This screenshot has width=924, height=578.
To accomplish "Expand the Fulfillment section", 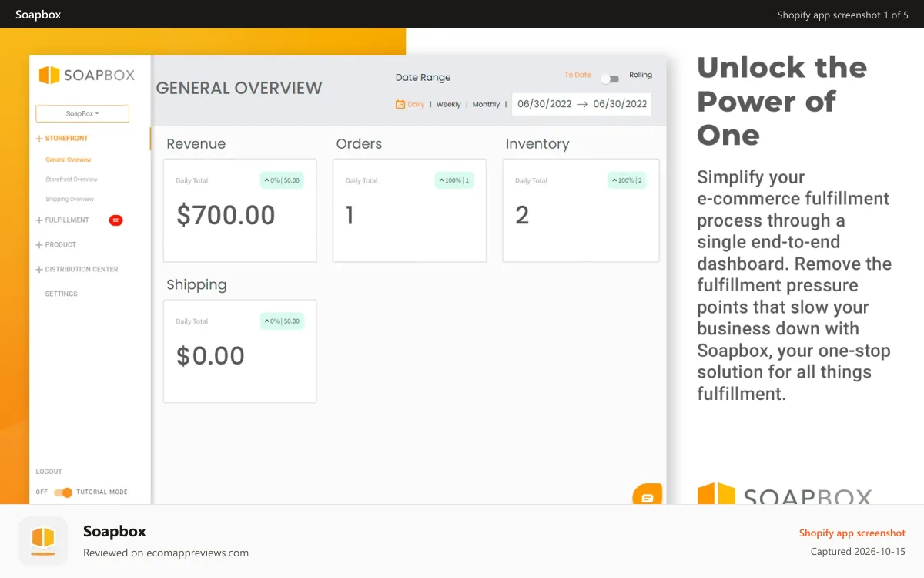I will tap(62, 220).
